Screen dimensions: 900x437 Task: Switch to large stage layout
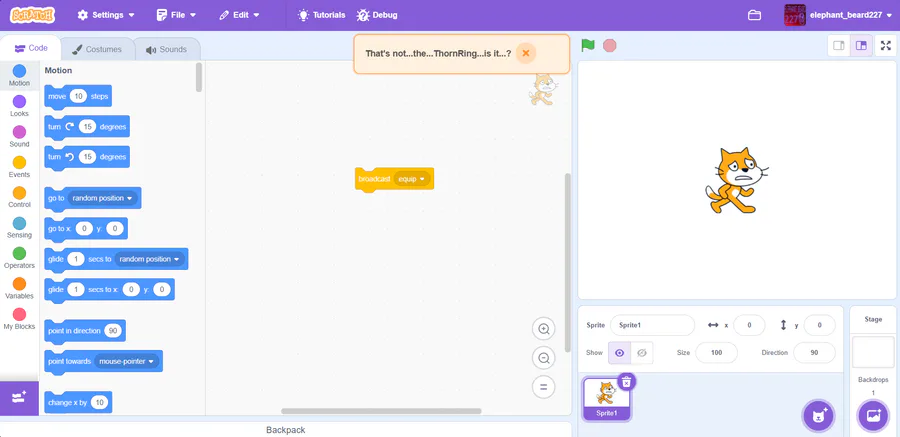[x=861, y=45]
